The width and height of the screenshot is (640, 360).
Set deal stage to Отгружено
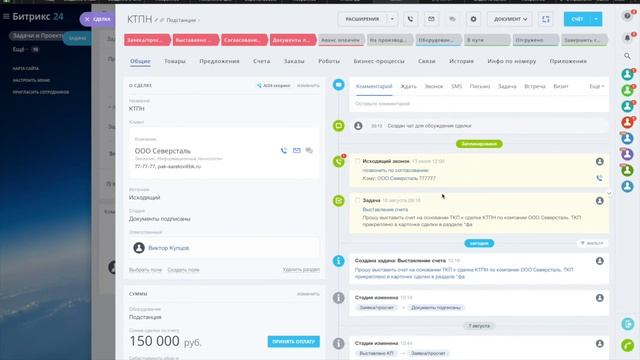(536, 40)
